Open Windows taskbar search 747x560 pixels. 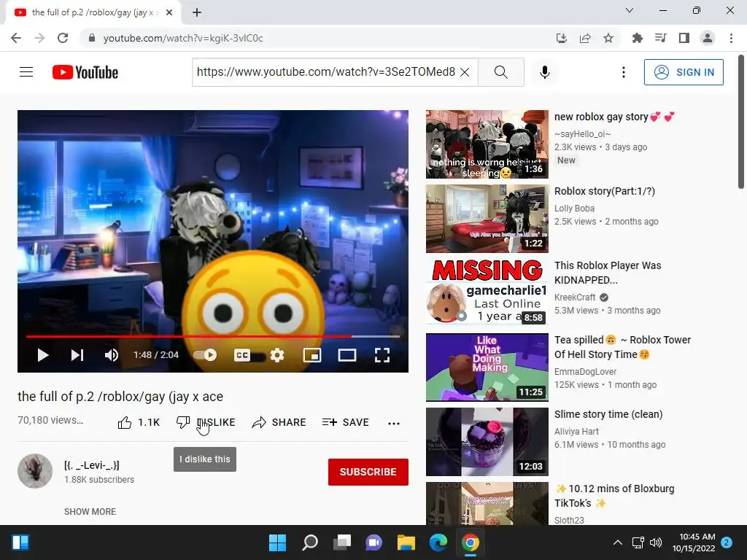(309, 542)
